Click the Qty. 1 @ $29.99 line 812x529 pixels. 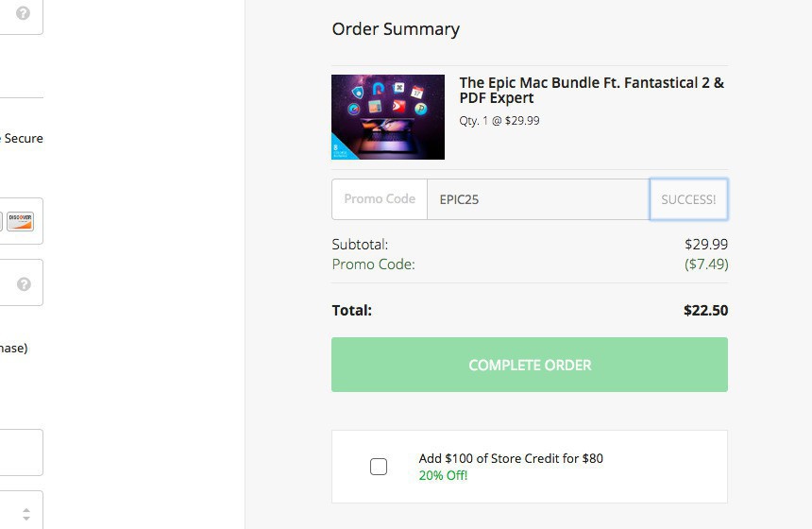(x=499, y=121)
